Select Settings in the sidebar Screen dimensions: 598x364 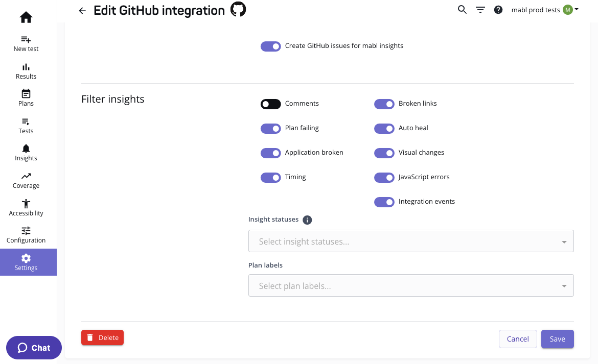pyautogui.click(x=28, y=262)
